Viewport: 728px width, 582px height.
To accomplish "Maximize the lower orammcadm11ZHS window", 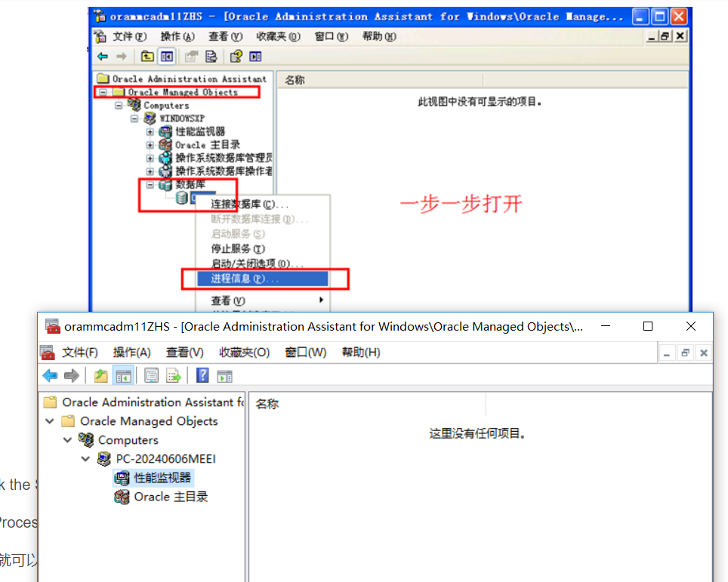I will [648, 326].
